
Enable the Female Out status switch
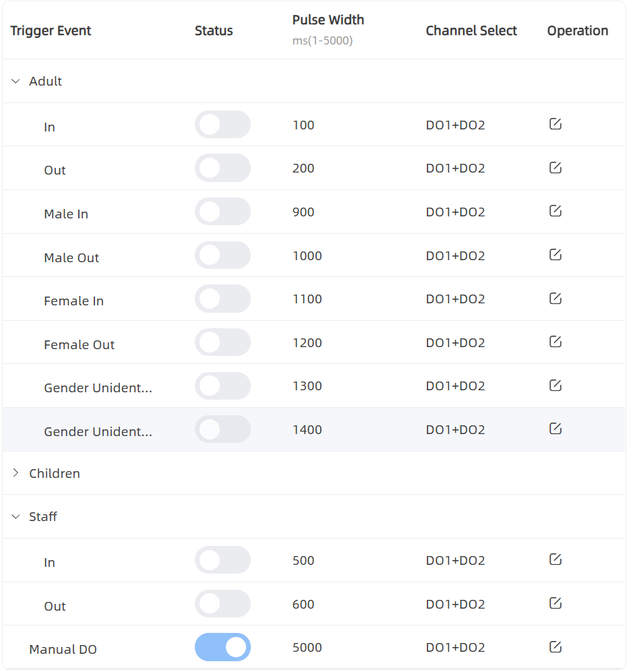point(222,342)
